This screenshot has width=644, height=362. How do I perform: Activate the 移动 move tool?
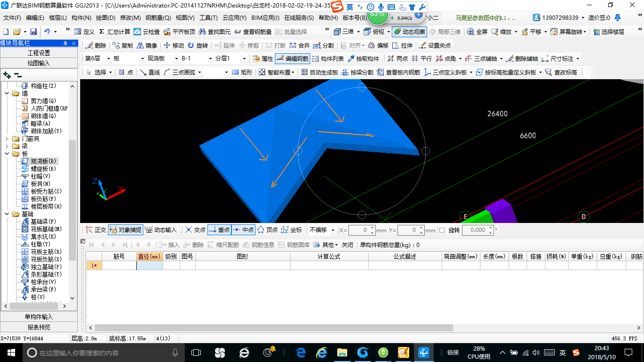click(x=174, y=45)
